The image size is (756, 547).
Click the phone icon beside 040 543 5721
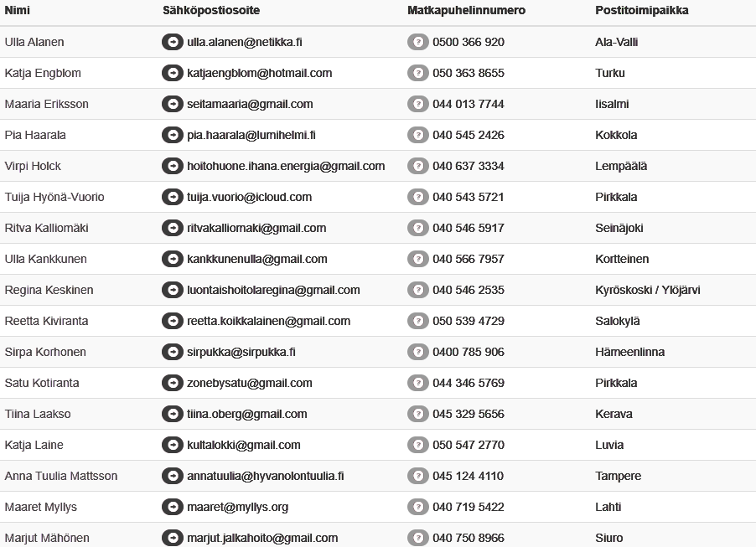417,197
